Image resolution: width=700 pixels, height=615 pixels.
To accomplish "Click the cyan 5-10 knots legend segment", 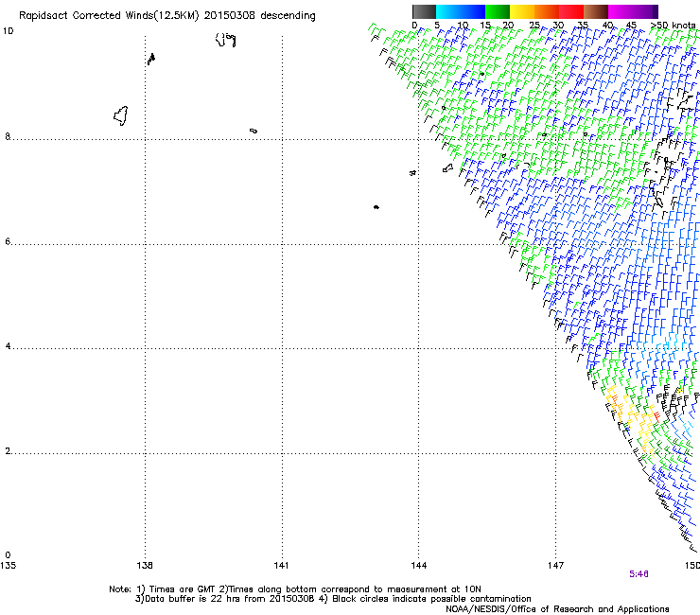I will click(x=447, y=11).
